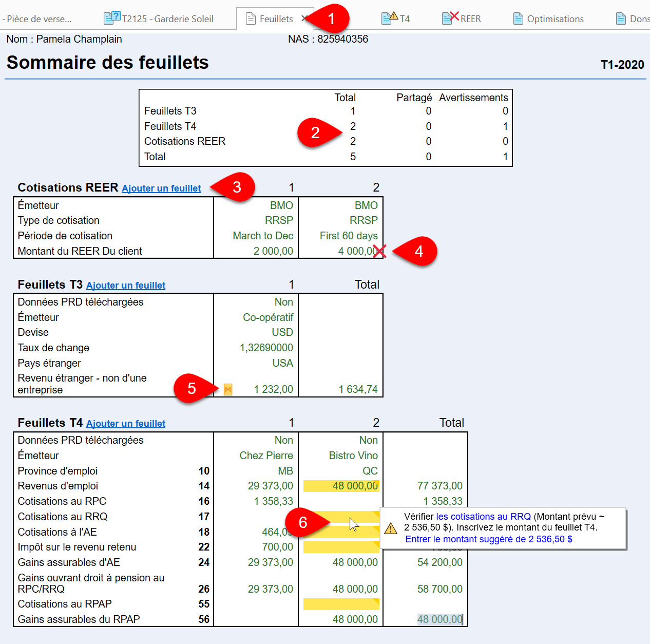The height and width of the screenshot is (644, 650).
Task: Click 'Non' PRD data for Bistro Vino
Action: [x=369, y=440]
